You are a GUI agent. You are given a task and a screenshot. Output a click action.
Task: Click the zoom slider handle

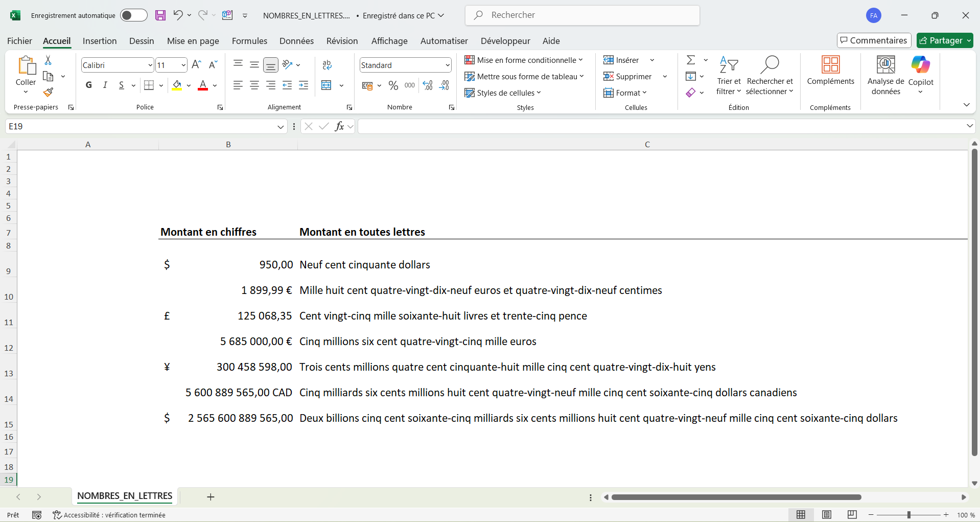click(908, 515)
